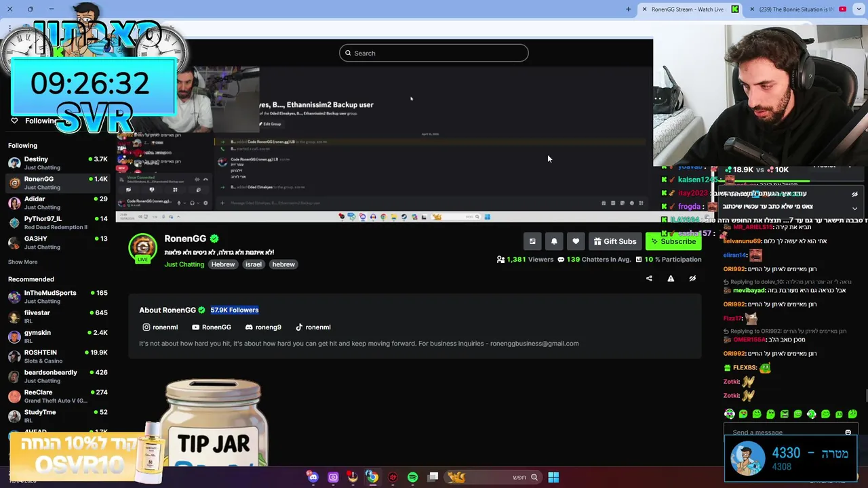The width and height of the screenshot is (868, 488).
Task: Open ReeClare recommended channel
Action: [x=58, y=396]
